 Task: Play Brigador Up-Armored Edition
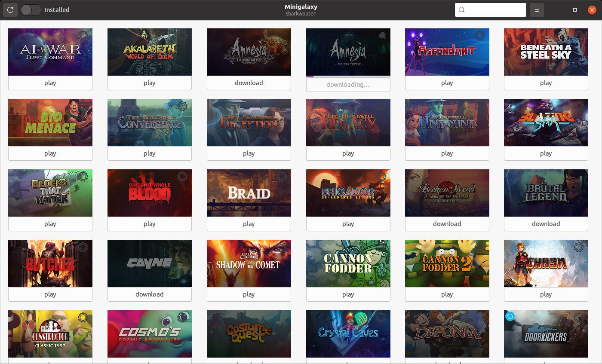(348, 224)
